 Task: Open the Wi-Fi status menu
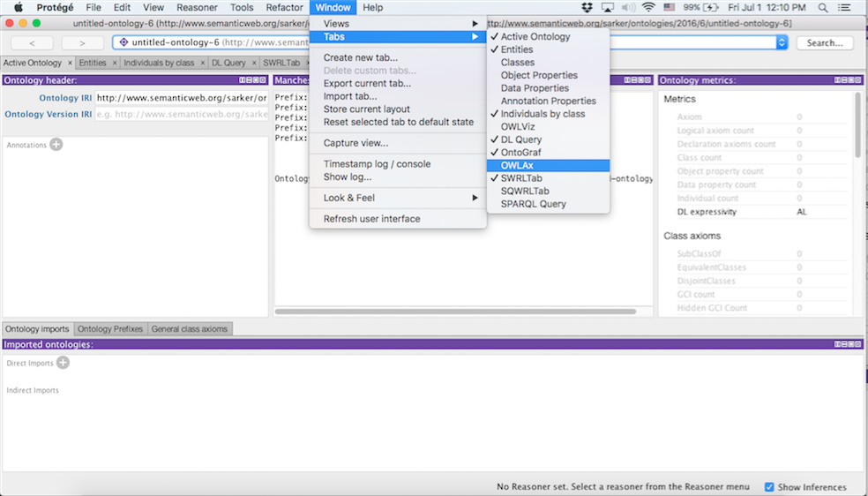[648, 7]
